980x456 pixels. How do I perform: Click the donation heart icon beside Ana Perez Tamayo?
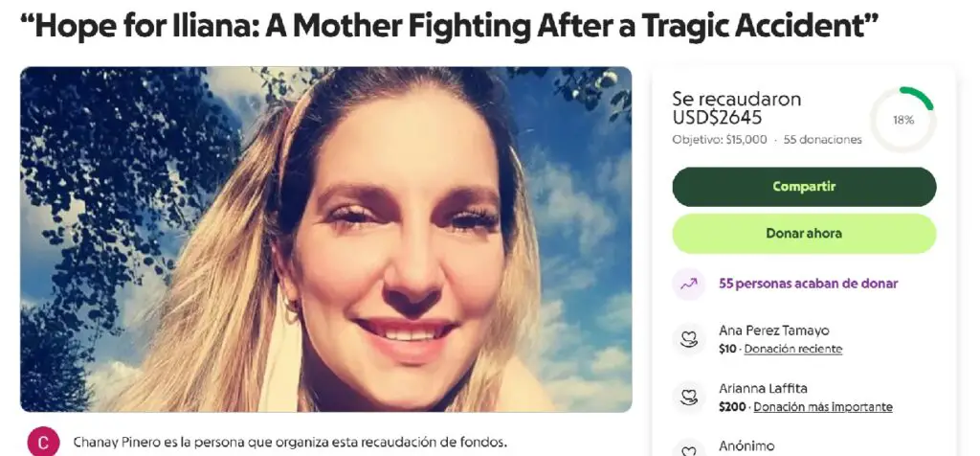(x=689, y=339)
